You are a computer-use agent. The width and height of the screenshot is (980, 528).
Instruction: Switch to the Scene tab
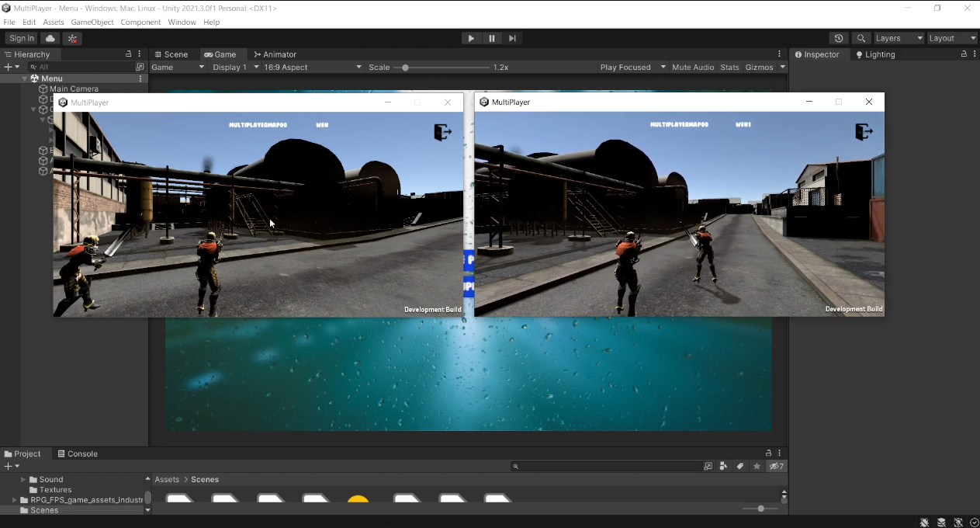click(171, 54)
